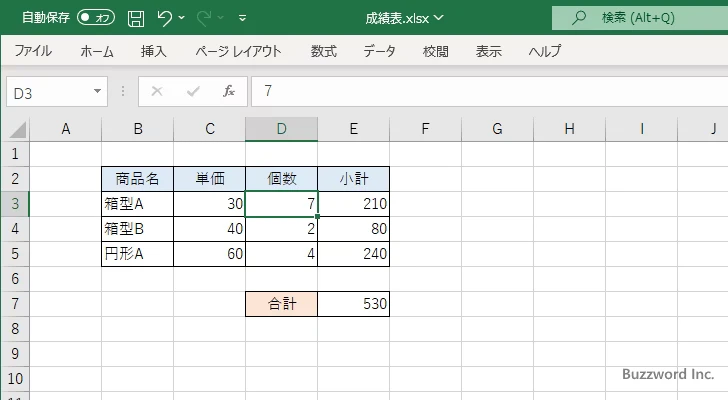Select the 単価 header cell
This screenshot has width=728, height=400.
tap(209, 179)
